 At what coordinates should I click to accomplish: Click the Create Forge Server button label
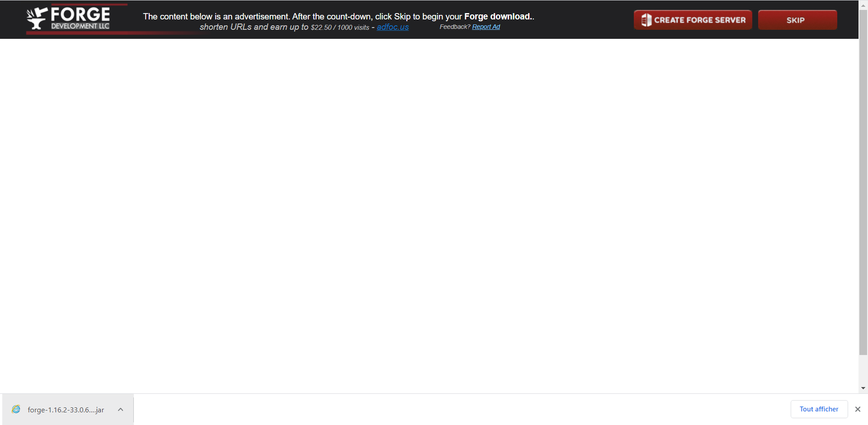pos(700,20)
